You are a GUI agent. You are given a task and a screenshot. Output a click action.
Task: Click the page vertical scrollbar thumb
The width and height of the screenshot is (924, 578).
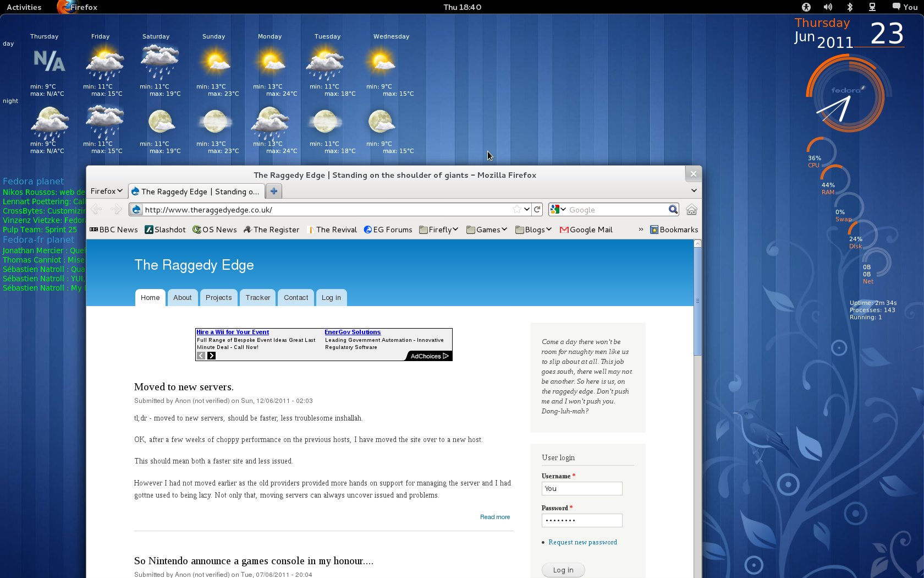[697, 301]
